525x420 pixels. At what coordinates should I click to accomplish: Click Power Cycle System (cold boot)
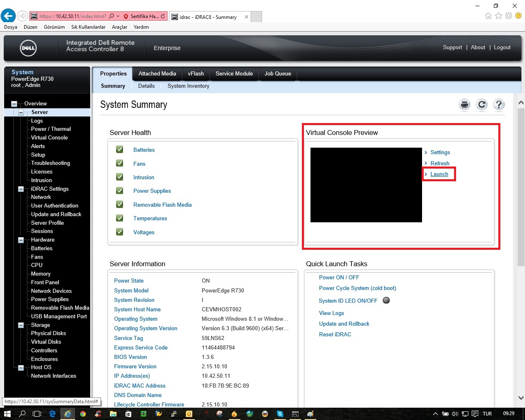click(358, 288)
